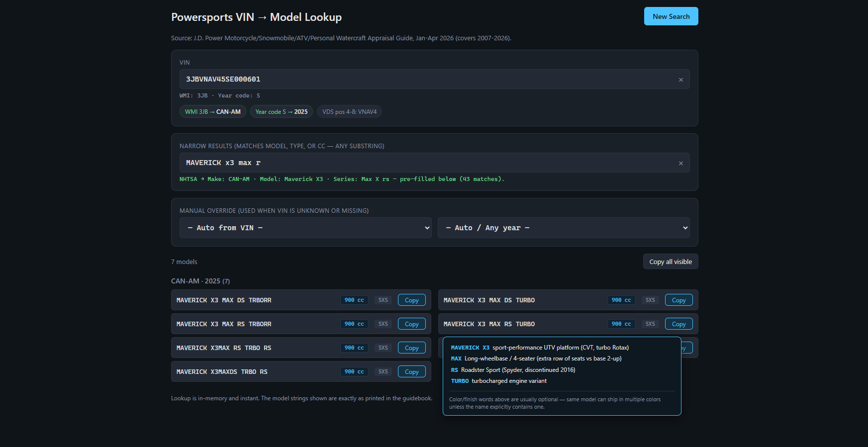Click 900 cc badge on MAVERICK X3MAXDS TRBO RS
This screenshot has width=868, height=447.
[x=354, y=372]
